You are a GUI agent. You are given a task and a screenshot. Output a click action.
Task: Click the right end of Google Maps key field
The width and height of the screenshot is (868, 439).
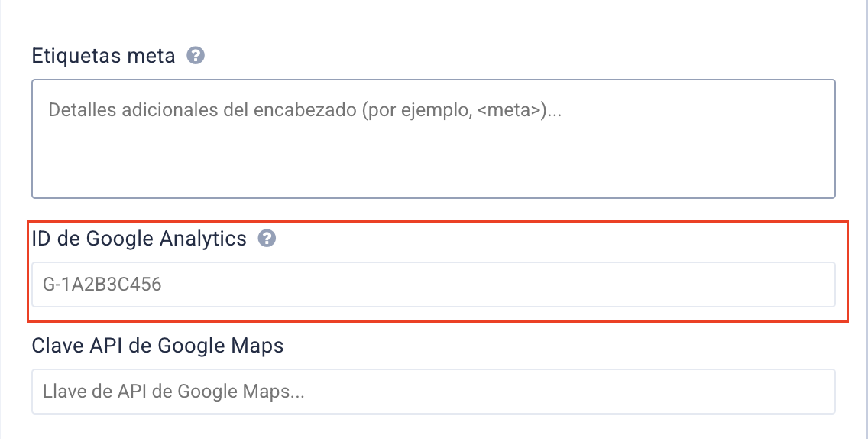click(810, 392)
